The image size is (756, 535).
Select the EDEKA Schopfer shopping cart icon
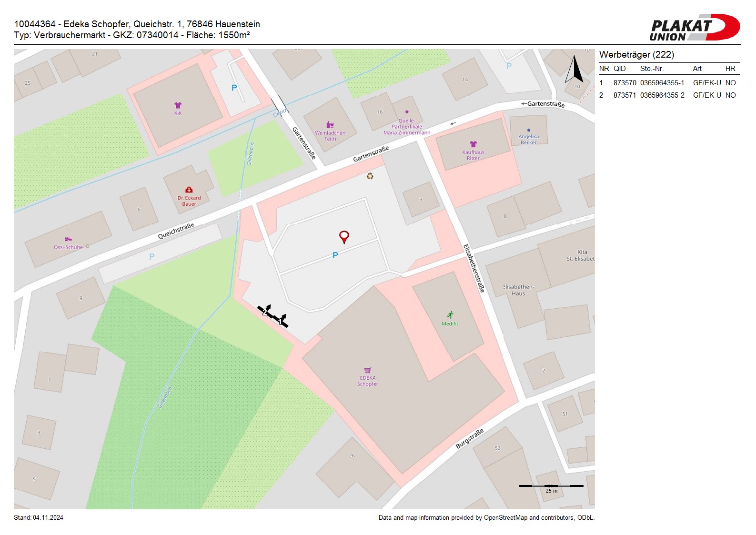pos(368,370)
